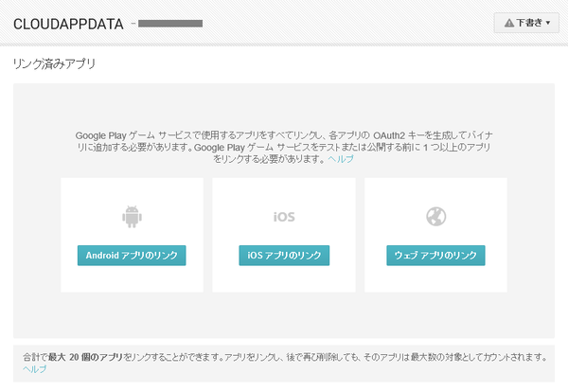Click the リンク済みアプリ section heading
568x392 pixels.
[54, 64]
